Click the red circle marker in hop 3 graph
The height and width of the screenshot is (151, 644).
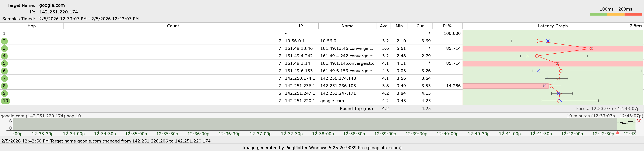[x=591, y=48]
